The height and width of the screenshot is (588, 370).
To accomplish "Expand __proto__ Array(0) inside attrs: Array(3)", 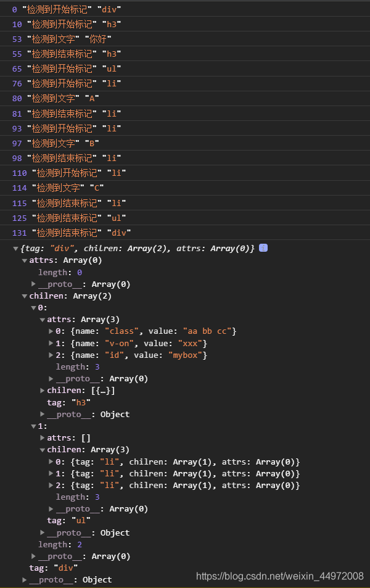I will pyautogui.click(x=51, y=379).
